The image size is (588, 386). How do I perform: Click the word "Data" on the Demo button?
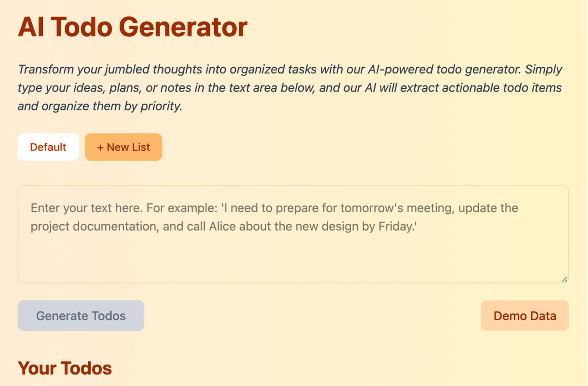[543, 316]
